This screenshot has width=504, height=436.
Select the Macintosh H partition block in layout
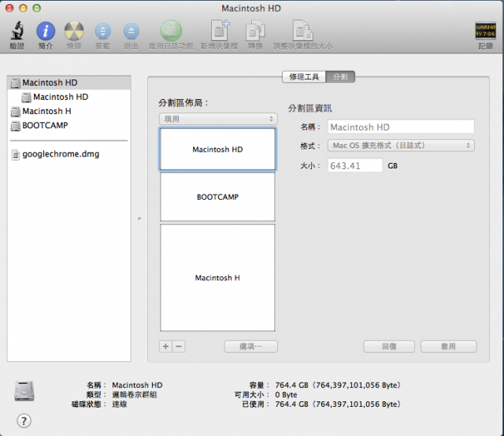pos(217,278)
